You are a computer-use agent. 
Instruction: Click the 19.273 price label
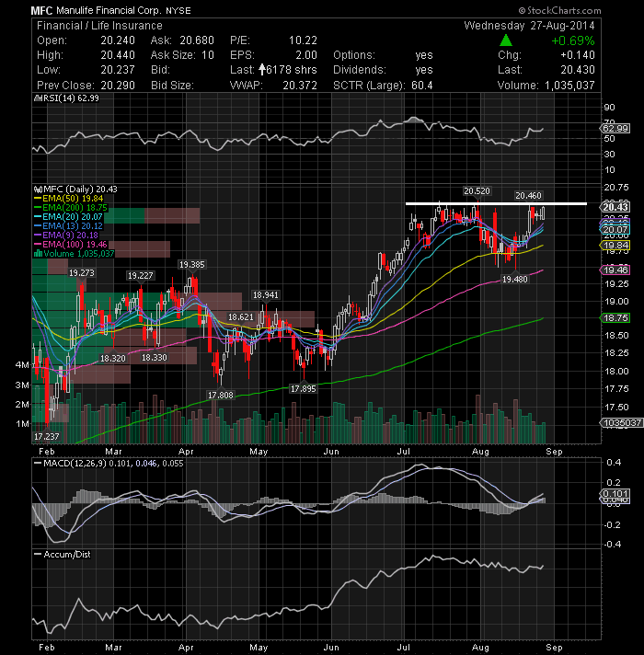pyautogui.click(x=82, y=273)
